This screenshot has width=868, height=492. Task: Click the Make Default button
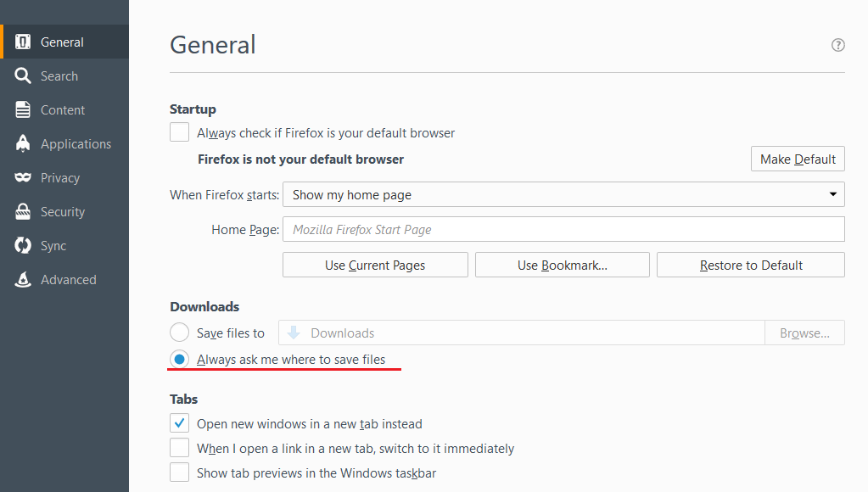[798, 159]
